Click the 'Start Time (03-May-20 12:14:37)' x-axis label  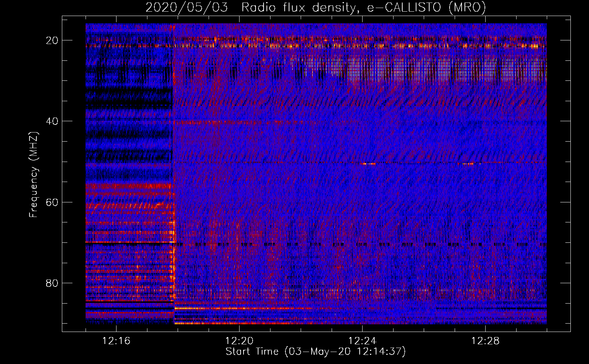316,352
